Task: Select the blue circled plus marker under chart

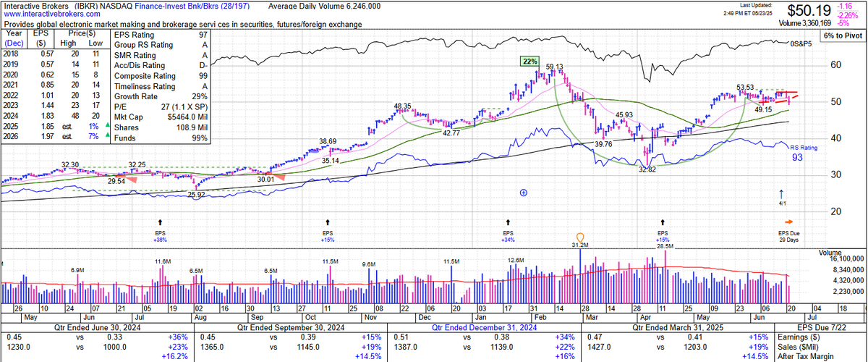Action: [524, 193]
